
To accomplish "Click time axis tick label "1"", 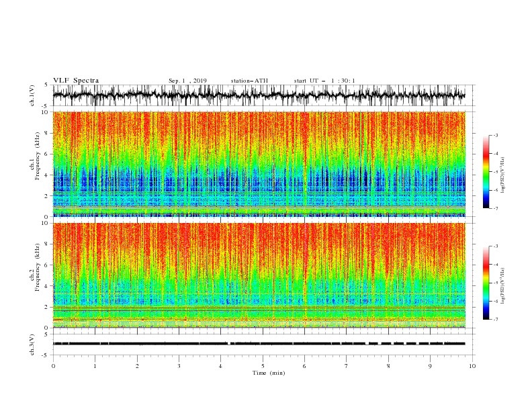I will (95, 366).
